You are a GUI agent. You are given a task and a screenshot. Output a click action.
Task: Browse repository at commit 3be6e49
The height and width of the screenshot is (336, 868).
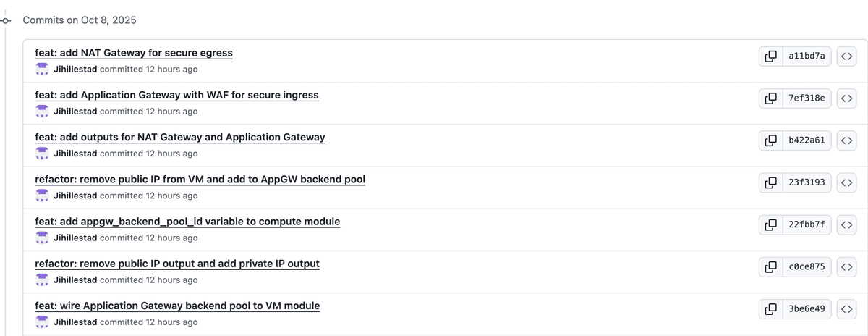846,308
